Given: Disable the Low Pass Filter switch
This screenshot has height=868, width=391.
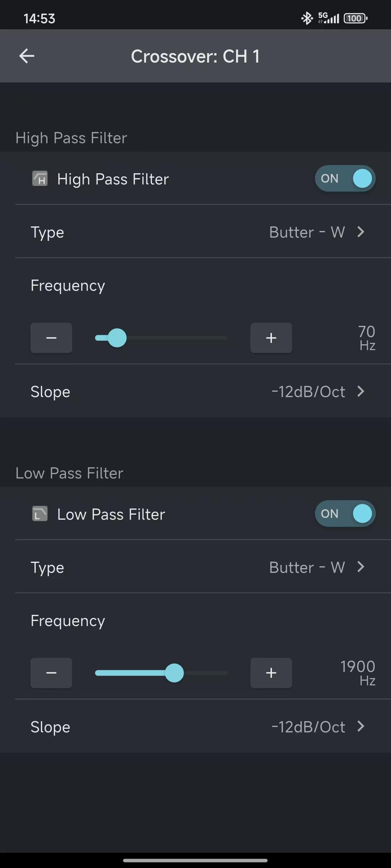Looking at the screenshot, I should pyautogui.click(x=345, y=514).
